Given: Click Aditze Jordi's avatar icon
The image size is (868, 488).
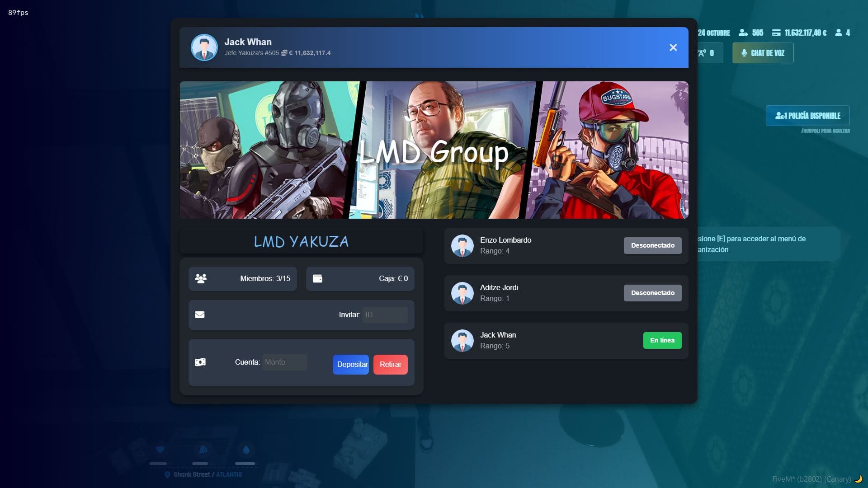Looking at the screenshot, I should pos(462,293).
